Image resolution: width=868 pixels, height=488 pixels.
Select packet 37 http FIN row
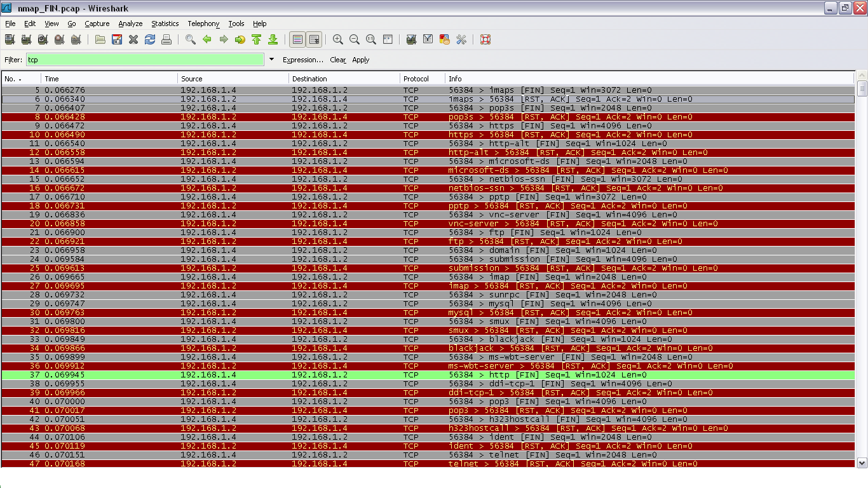click(x=428, y=375)
